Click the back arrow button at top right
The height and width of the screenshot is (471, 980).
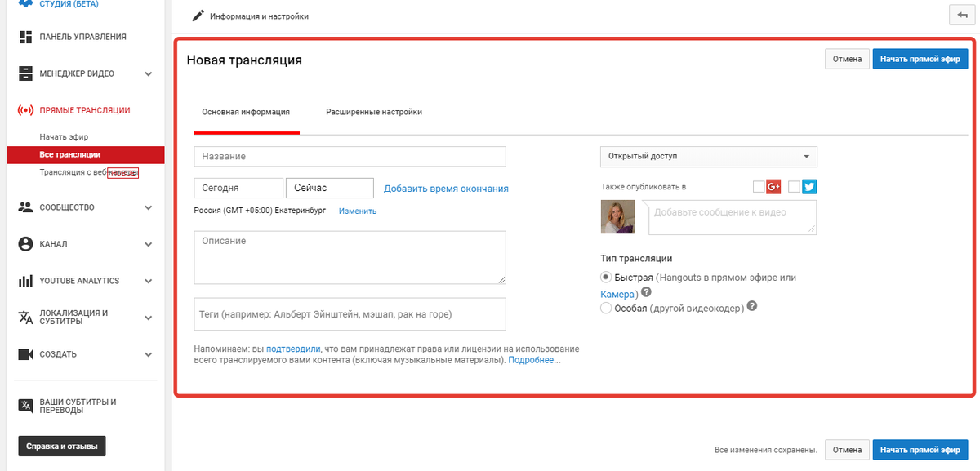pyautogui.click(x=960, y=15)
